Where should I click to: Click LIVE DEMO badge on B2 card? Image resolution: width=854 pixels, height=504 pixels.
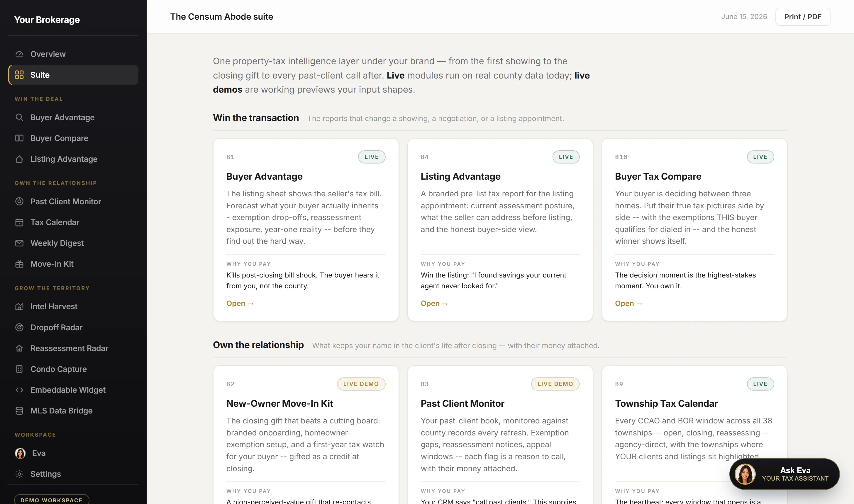pos(361,384)
